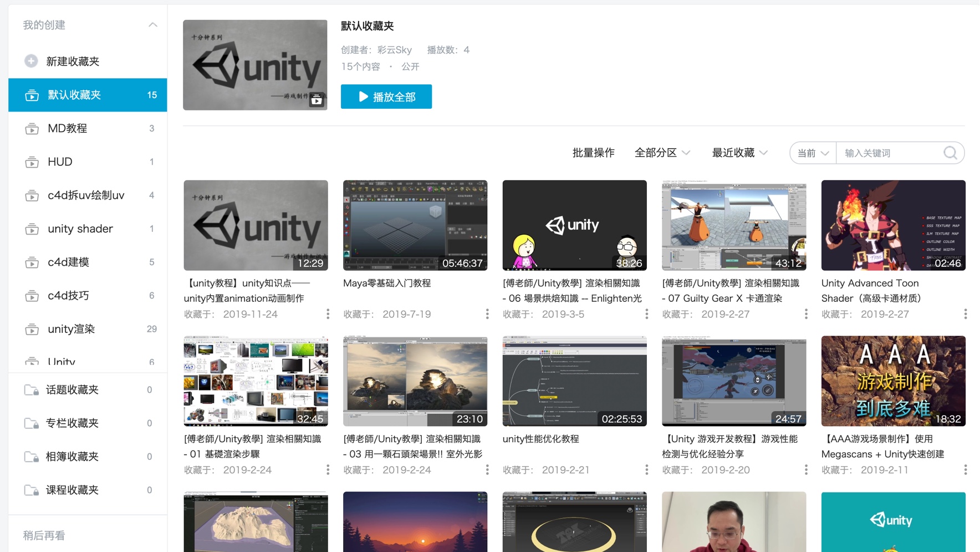Open the c4d建模 folder
Viewport: 980px width, 552px height.
(88, 262)
